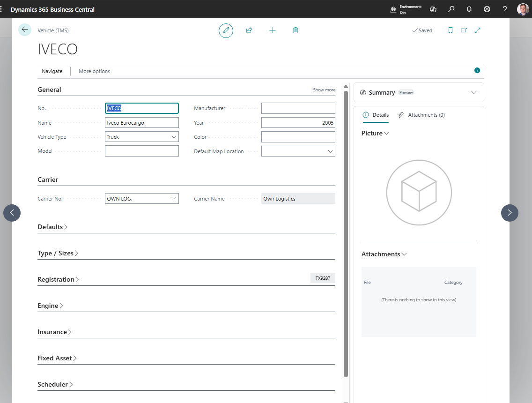Expand the Registration section

pyautogui.click(x=59, y=279)
